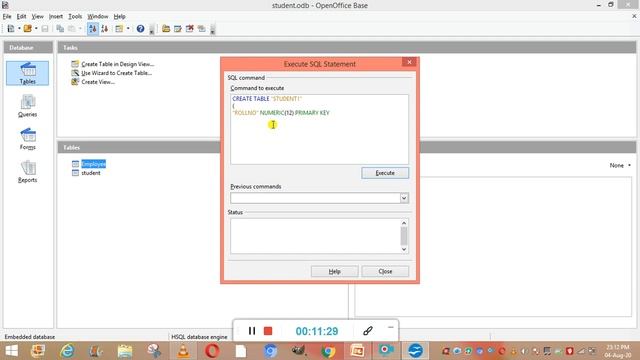
Task: Click the HSQL database engine status text
Action: (199, 337)
